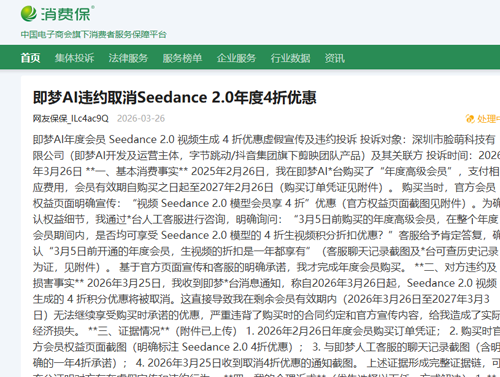View 行业数据 page
500x377 pixels.
point(290,58)
